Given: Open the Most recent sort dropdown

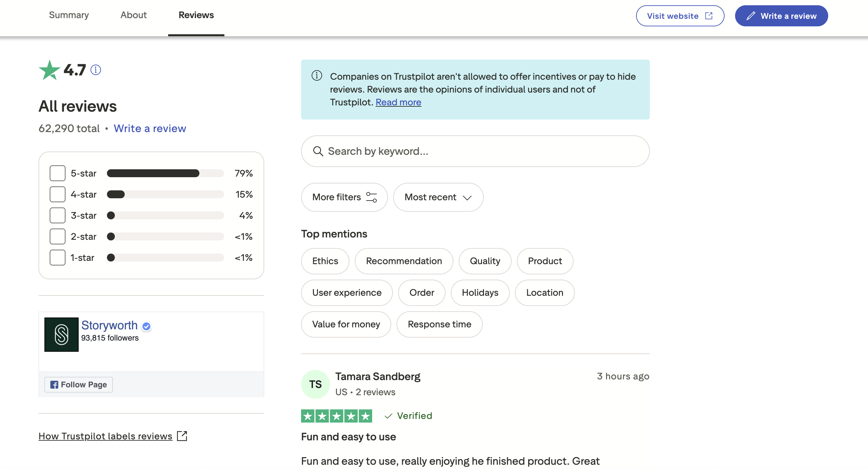Looking at the screenshot, I should [x=438, y=197].
